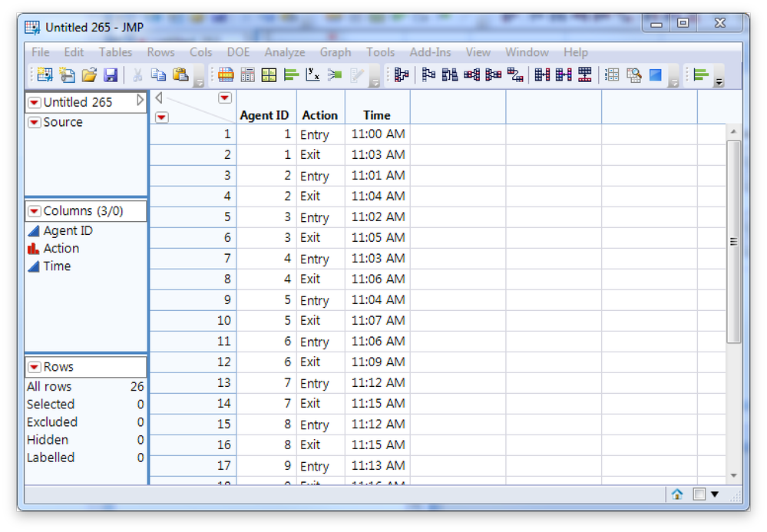The image size is (767, 532).
Task: Click the All rows count label
Action: click(49, 387)
